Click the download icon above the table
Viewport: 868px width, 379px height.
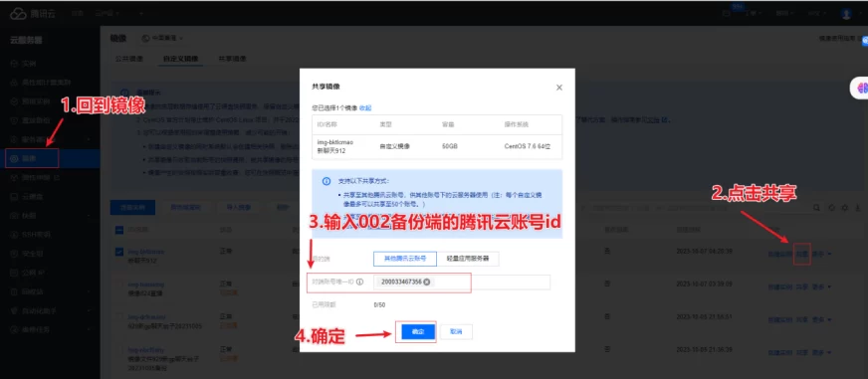[858, 208]
